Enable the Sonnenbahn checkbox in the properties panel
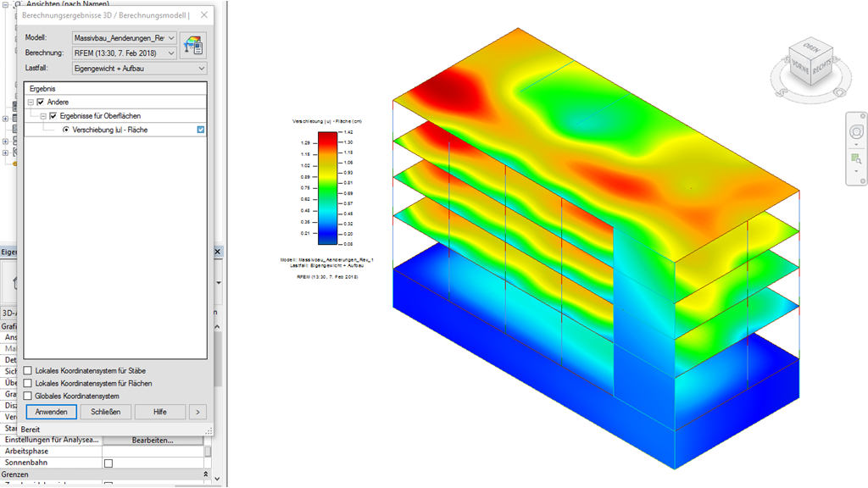This screenshot has height=488, width=868. (x=108, y=462)
